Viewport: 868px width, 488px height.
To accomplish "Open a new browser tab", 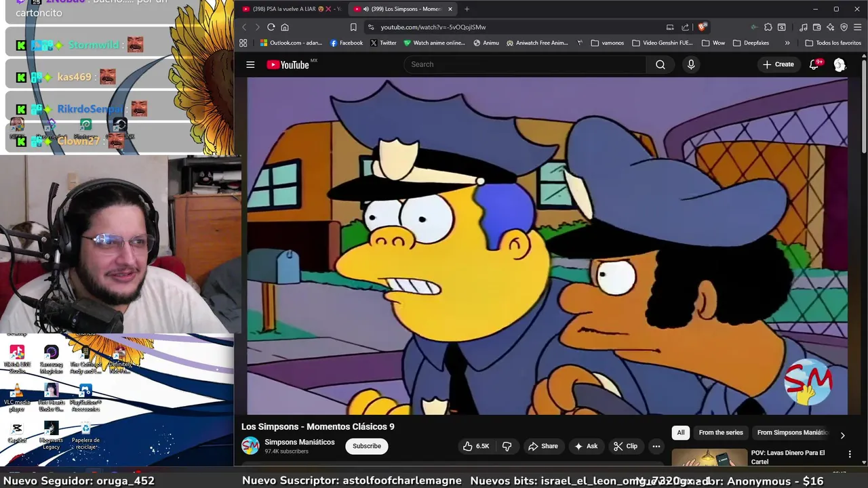I will point(467,9).
